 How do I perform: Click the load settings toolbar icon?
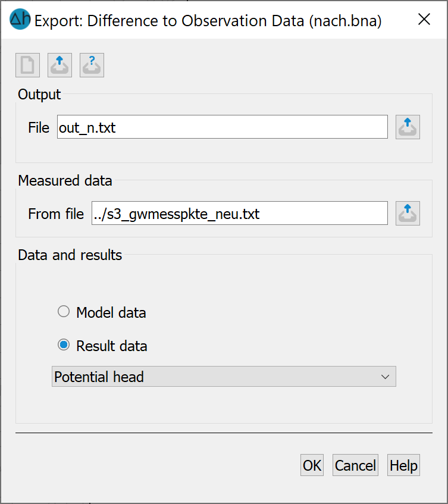tap(59, 65)
